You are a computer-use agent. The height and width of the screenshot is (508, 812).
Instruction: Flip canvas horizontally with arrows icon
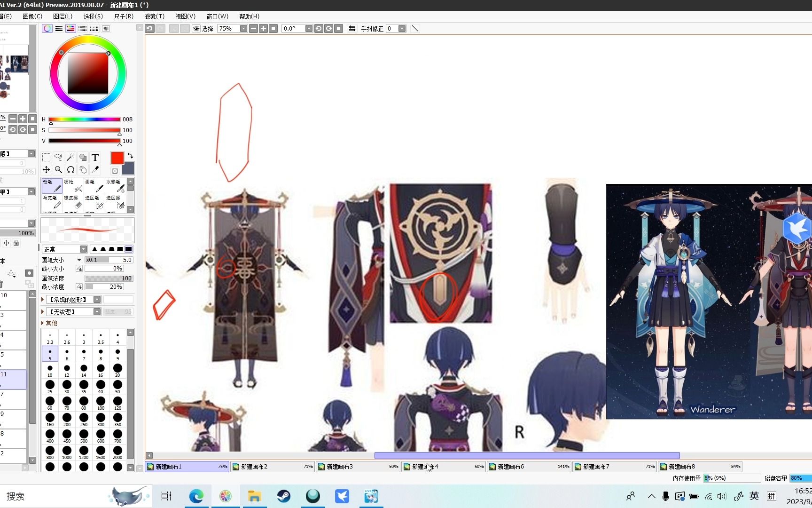coord(352,28)
